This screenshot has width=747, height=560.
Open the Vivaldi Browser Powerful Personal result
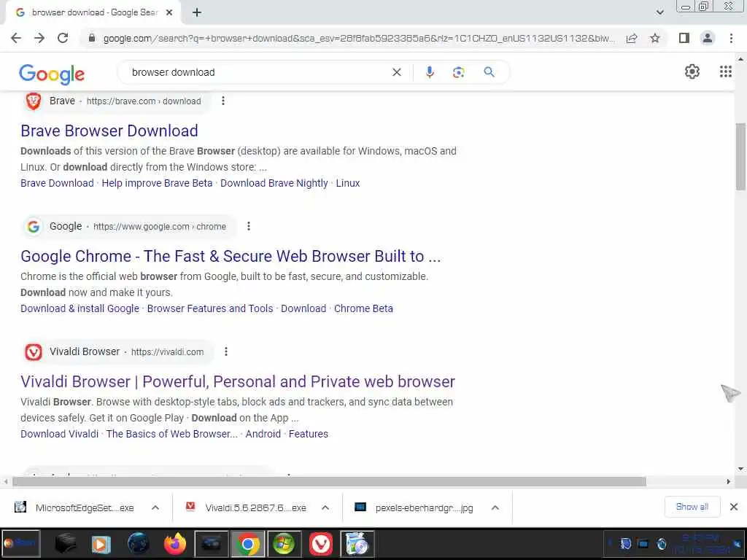coord(238,381)
